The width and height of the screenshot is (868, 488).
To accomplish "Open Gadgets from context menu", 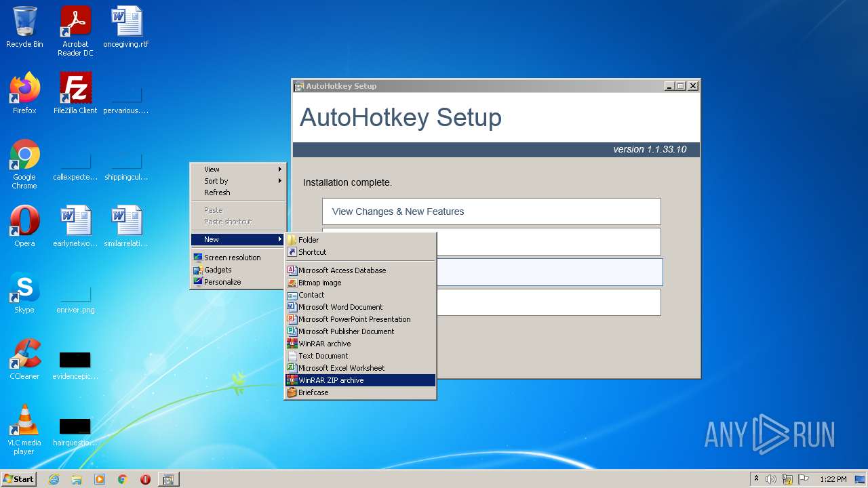I will point(238,270).
